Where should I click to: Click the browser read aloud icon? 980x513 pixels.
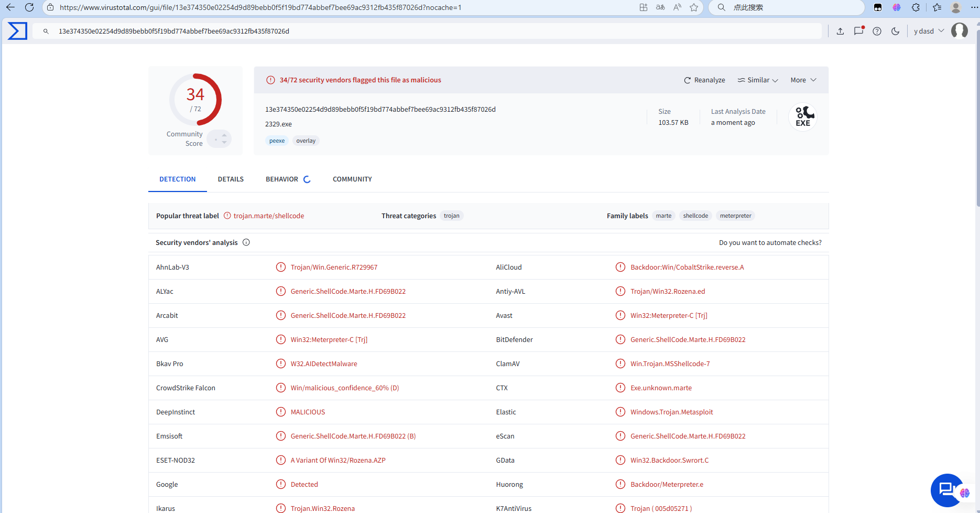coord(677,7)
